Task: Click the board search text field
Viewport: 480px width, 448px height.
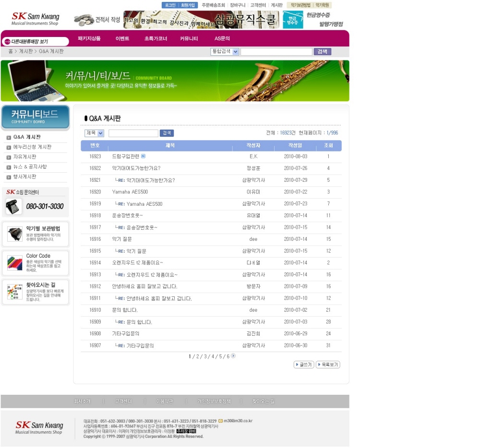Action: click(133, 133)
